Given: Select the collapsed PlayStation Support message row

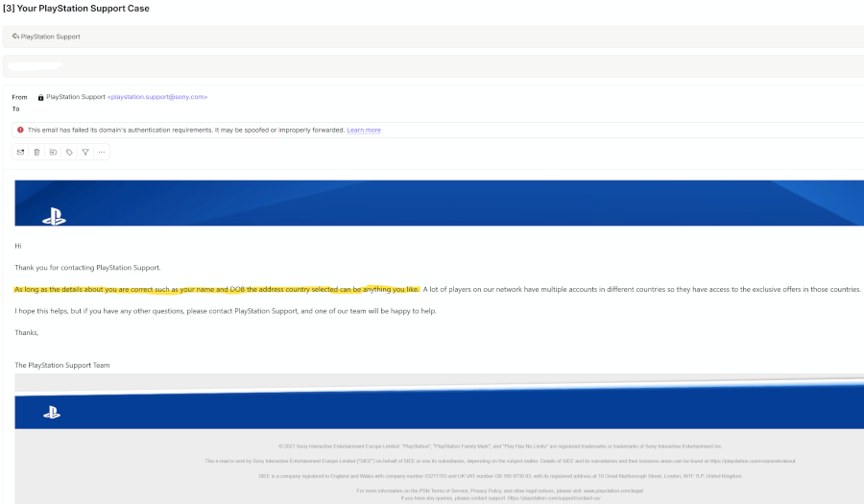Looking at the screenshot, I should [433, 36].
